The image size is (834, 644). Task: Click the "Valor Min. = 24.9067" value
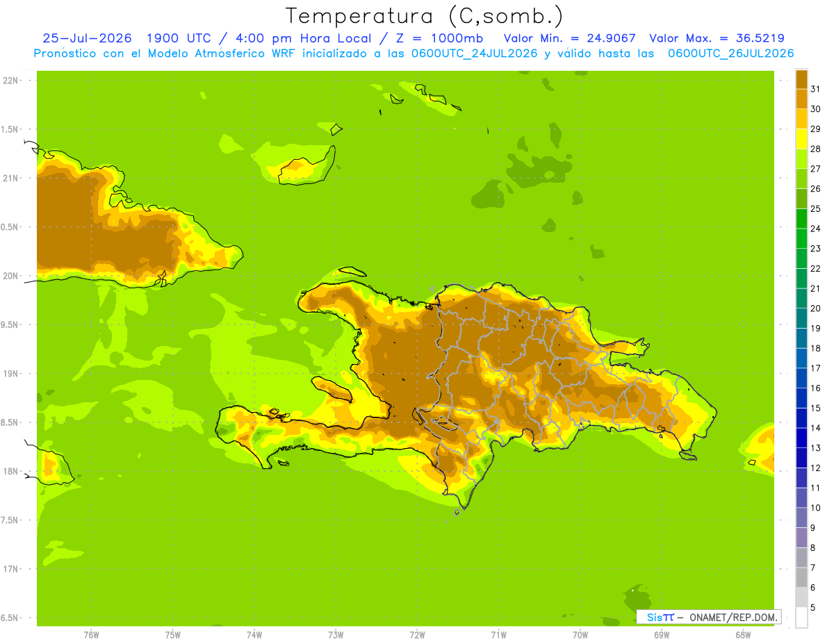pyautogui.click(x=569, y=38)
